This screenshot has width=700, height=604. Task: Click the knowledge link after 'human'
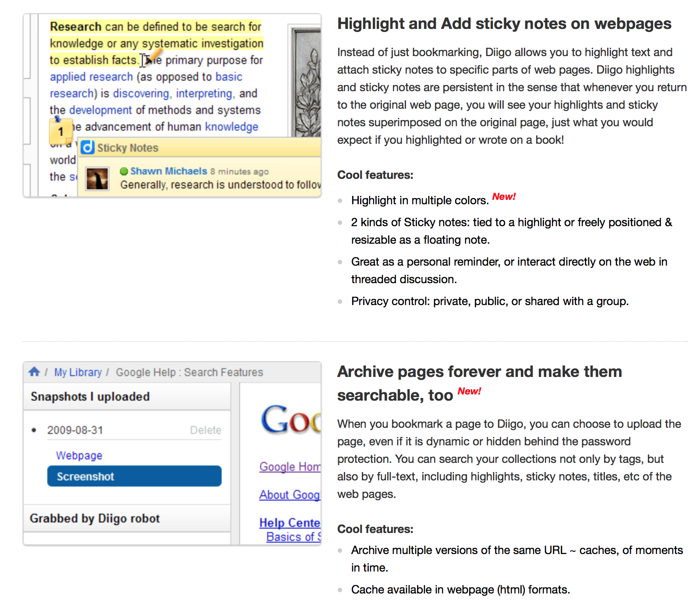pos(232,127)
